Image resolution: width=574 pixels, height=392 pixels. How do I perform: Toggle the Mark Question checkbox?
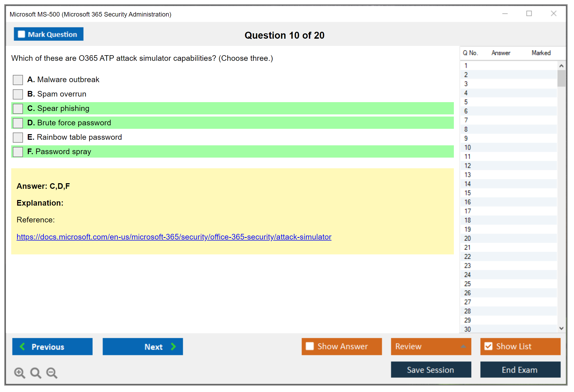click(x=21, y=34)
